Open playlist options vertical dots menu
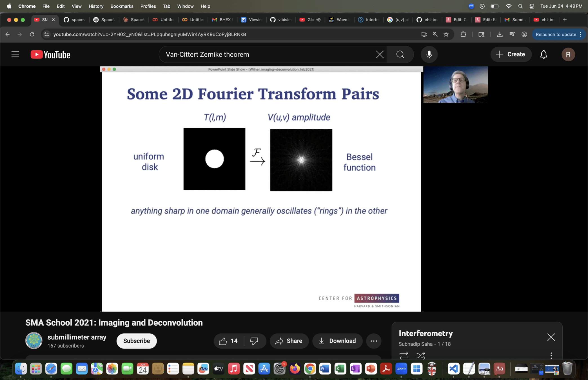 551,356
